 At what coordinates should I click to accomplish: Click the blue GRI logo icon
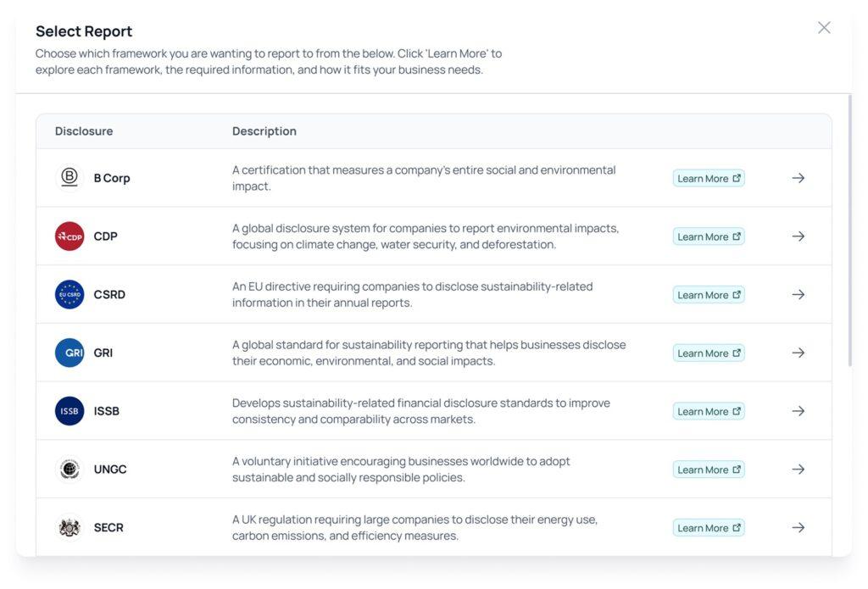(70, 353)
